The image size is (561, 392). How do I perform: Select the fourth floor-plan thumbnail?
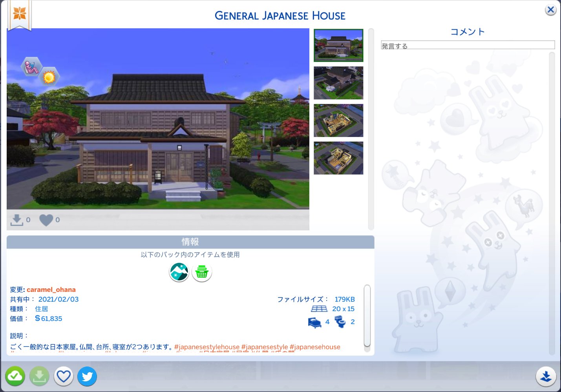pyautogui.click(x=338, y=158)
